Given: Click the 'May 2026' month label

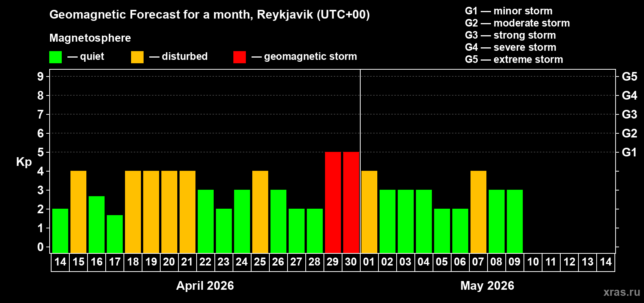Looking at the screenshot, I should [487, 286].
